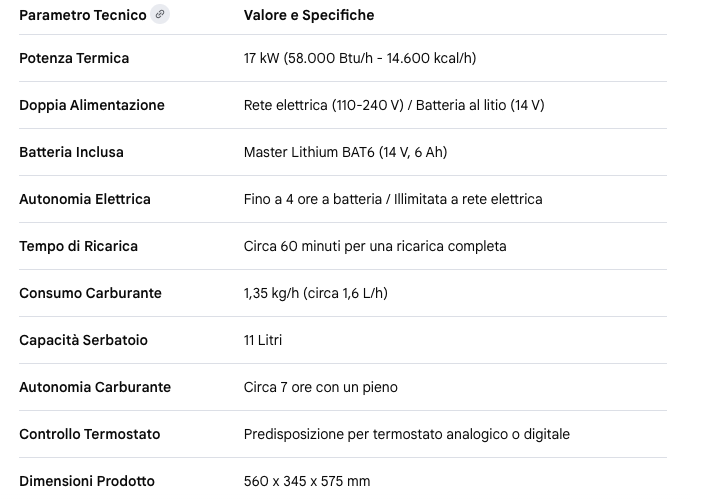Click the 1,35 kg/h consumption value

316,293
